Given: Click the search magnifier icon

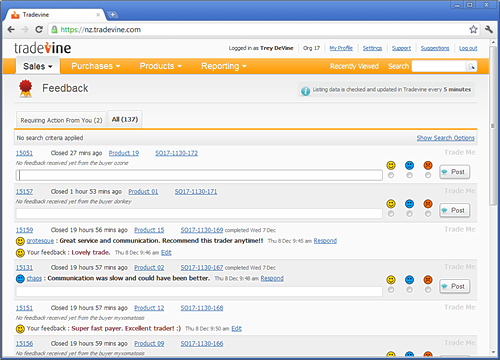Looking at the screenshot, I should pos(471,66).
